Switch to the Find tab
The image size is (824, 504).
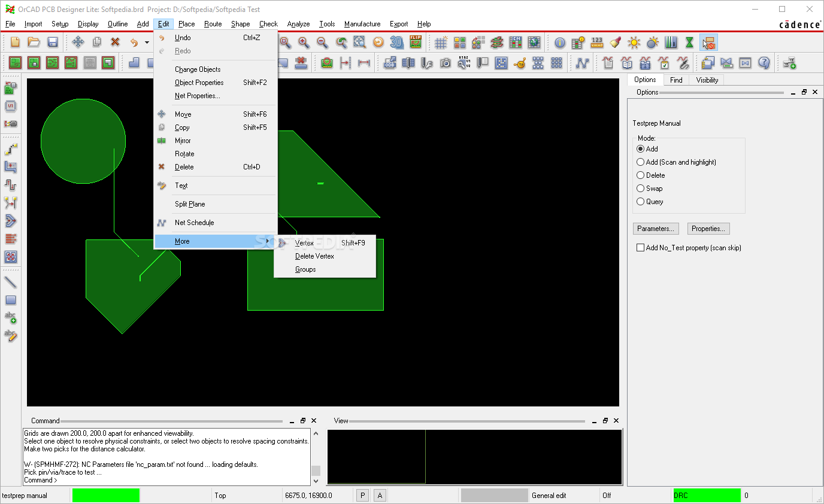click(x=676, y=80)
